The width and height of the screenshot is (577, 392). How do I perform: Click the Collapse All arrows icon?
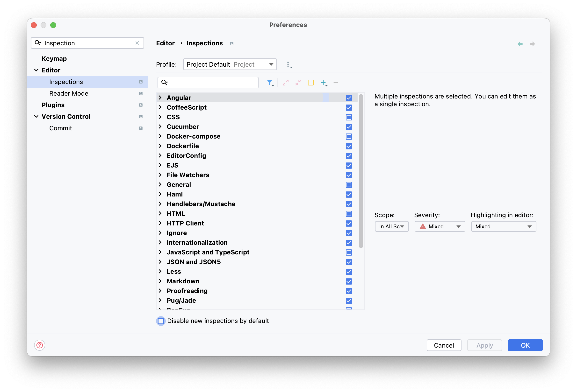point(298,83)
